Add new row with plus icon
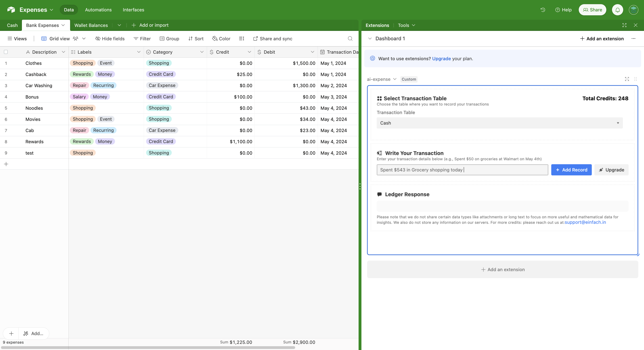Viewport: 644px width, 350px height. click(x=6, y=164)
